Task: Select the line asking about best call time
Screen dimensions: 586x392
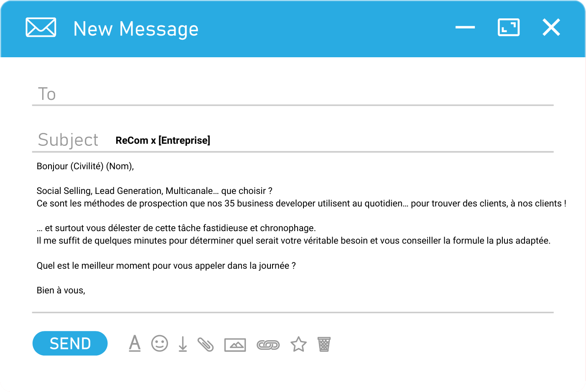Action: [x=166, y=265]
